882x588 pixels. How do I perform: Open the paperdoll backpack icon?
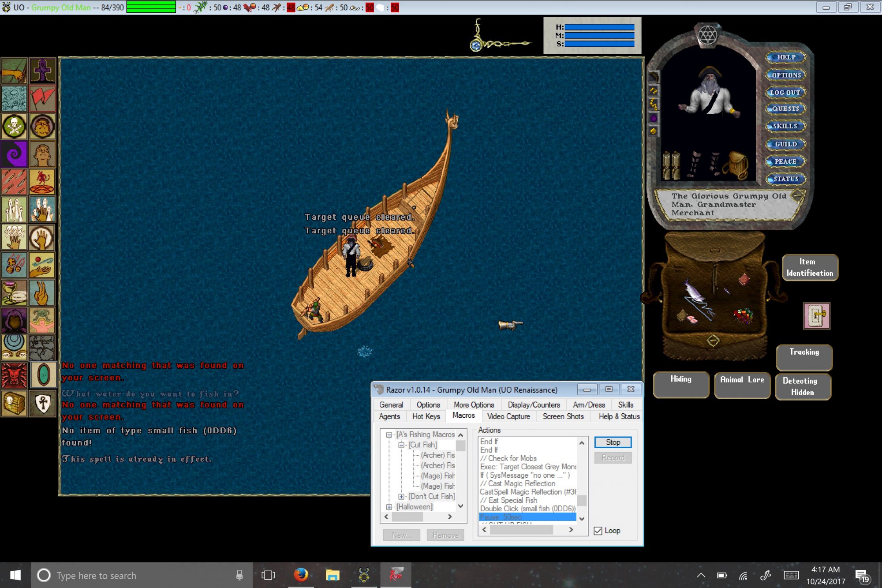pos(736,165)
